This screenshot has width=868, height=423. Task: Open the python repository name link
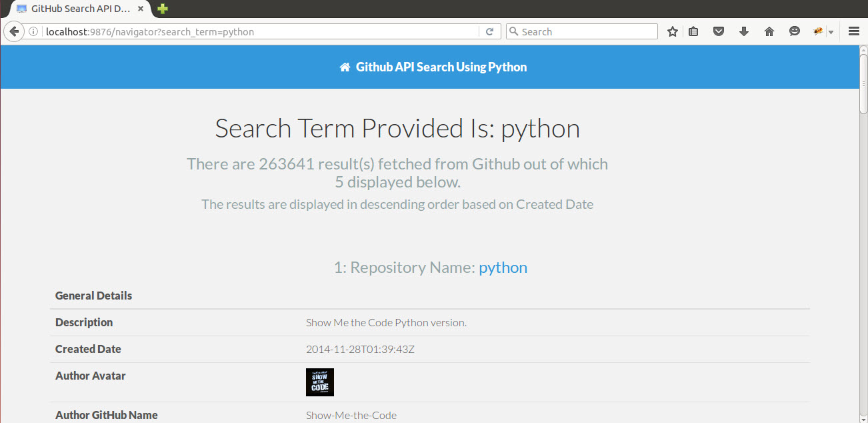[x=503, y=268]
